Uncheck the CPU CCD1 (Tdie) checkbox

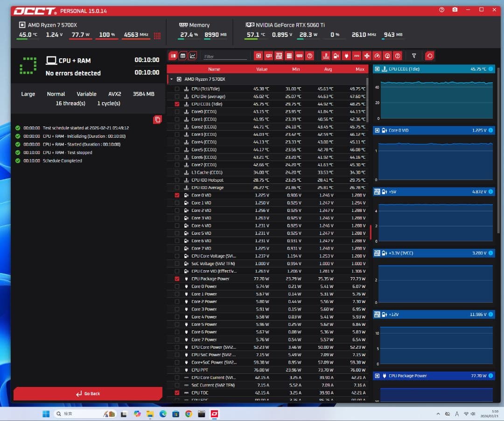[x=177, y=104]
